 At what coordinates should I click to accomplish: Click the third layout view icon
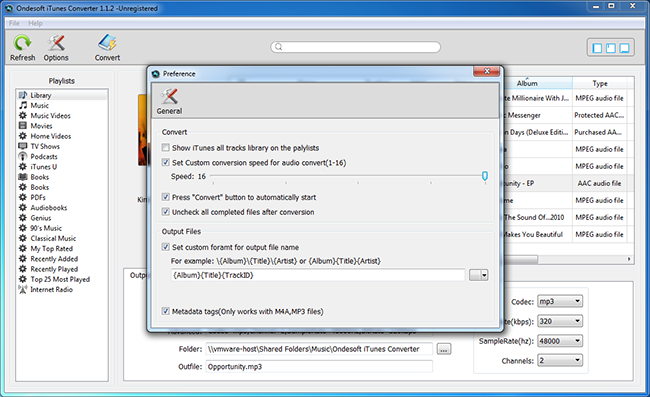point(624,48)
